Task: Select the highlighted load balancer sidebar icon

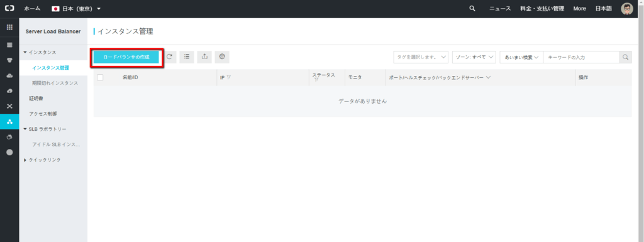Action: point(9,121)
